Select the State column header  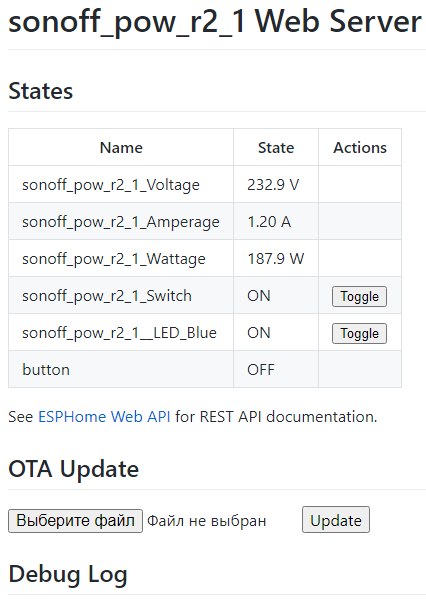(276, 148)
